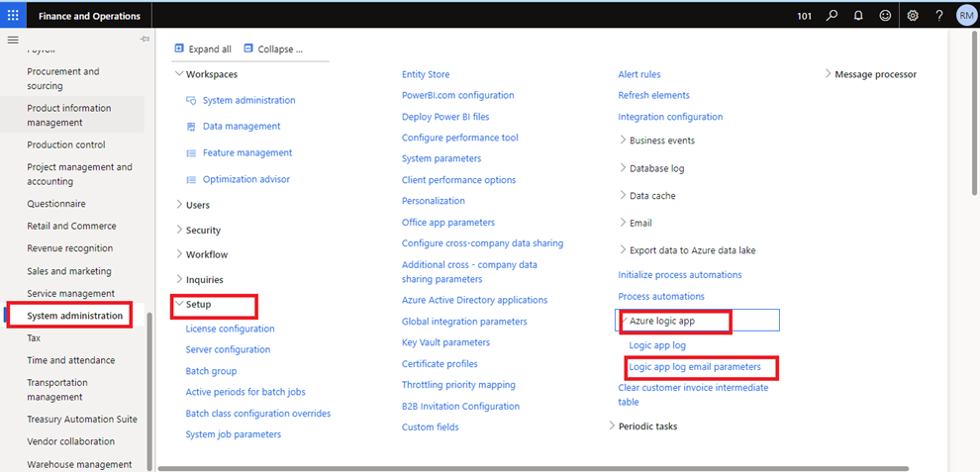Select the System administration module
The image size is (980, 472).
point(74,316)
